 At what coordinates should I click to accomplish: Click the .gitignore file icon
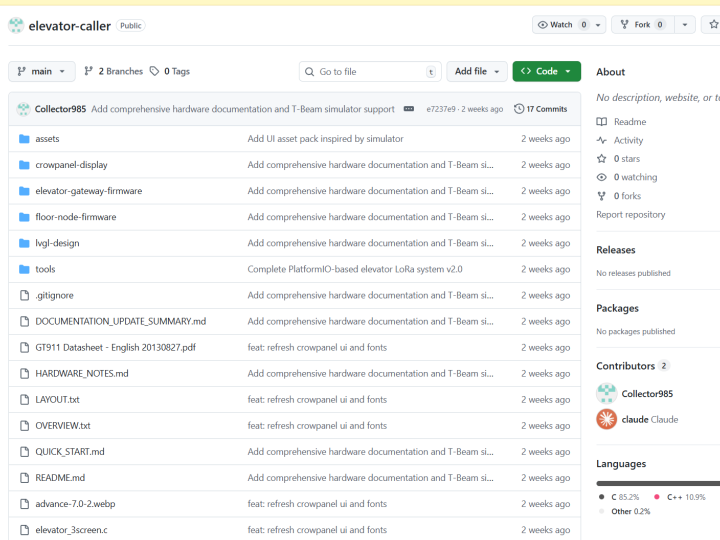pos(24,295)
